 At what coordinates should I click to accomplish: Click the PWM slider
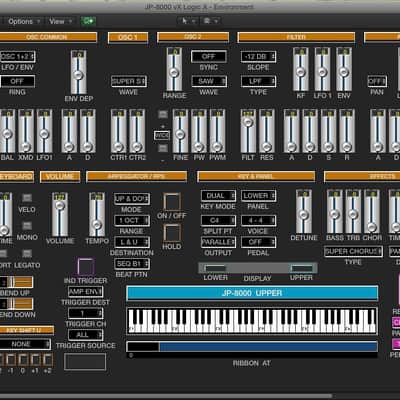tap(218, 131)
